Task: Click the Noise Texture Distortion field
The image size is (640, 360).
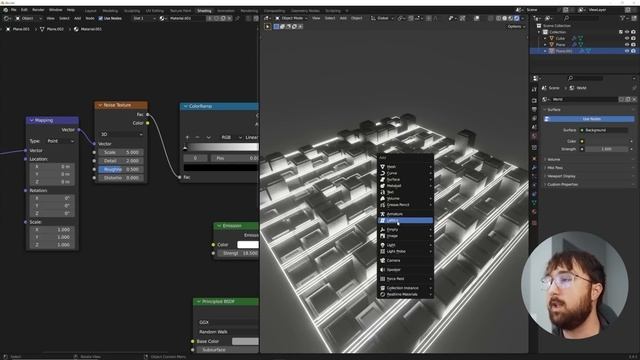Action: tap(121, 178)
